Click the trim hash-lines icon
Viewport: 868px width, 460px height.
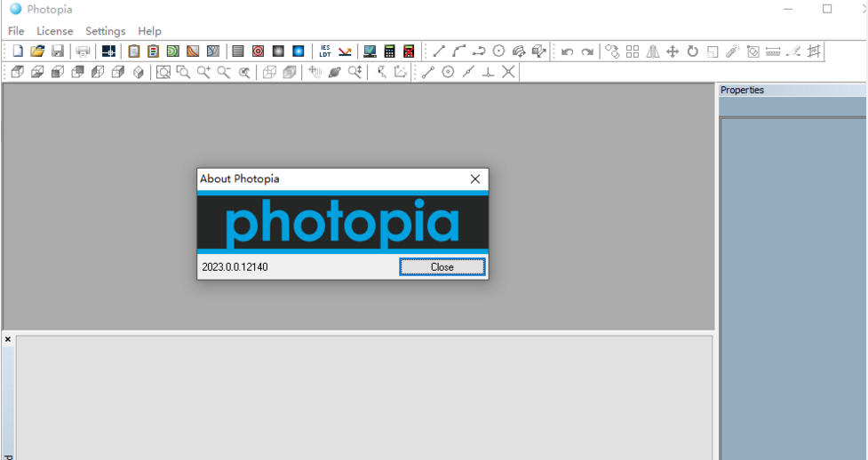813,52
